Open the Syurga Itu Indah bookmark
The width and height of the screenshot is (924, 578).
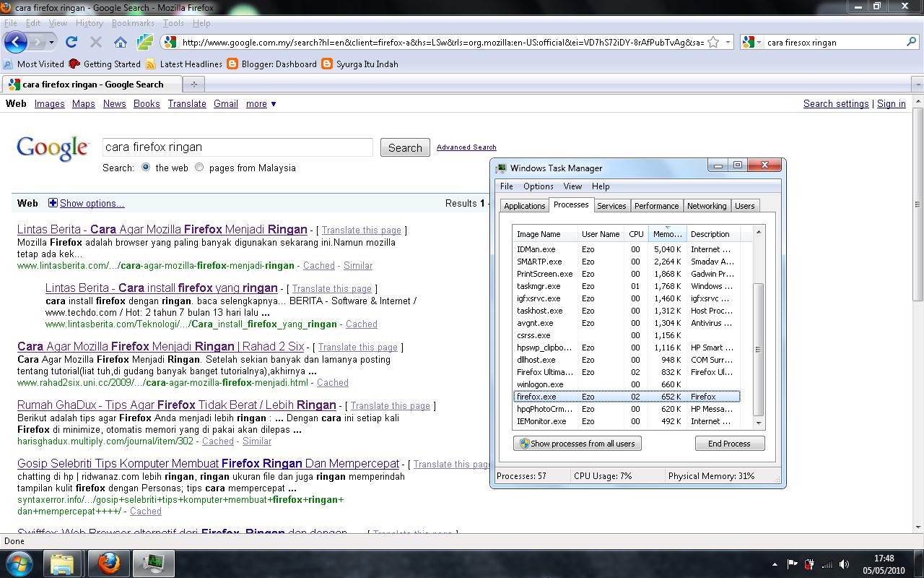359,64
